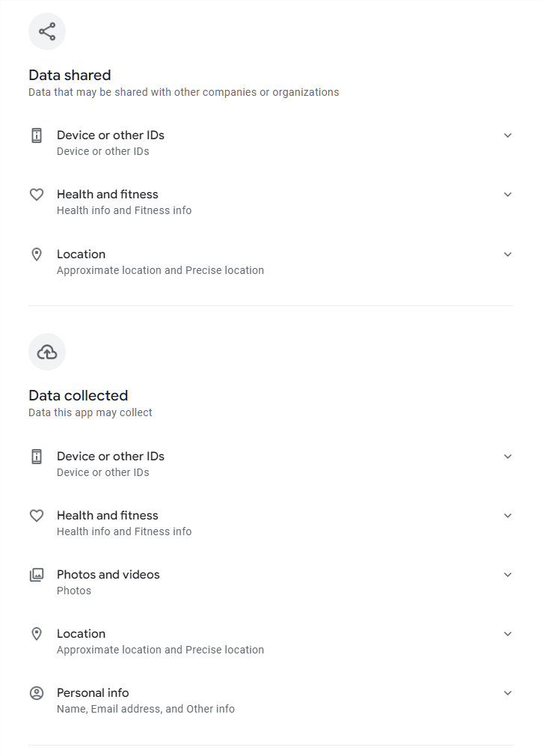Image resolution: width=543 pixels, height=756 pixels.
Task: Expand Device or other IDs under Data collected
Action: point(508,457)
